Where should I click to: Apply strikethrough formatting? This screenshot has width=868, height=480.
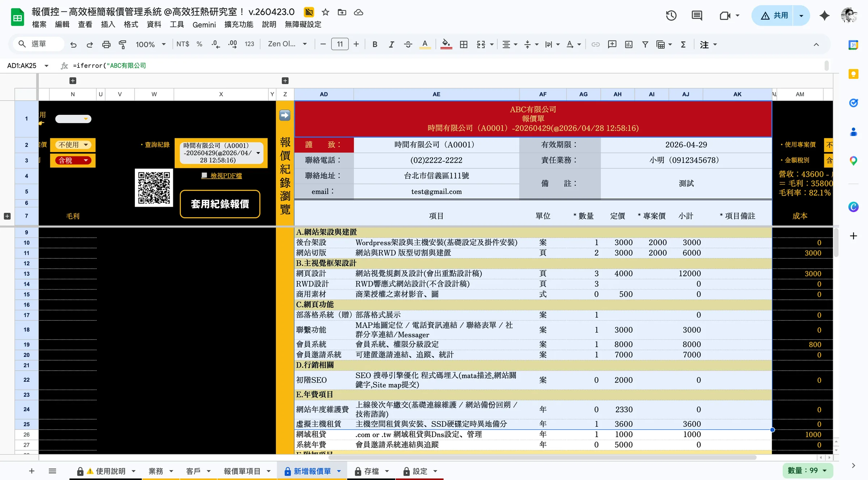coord(408,44)
